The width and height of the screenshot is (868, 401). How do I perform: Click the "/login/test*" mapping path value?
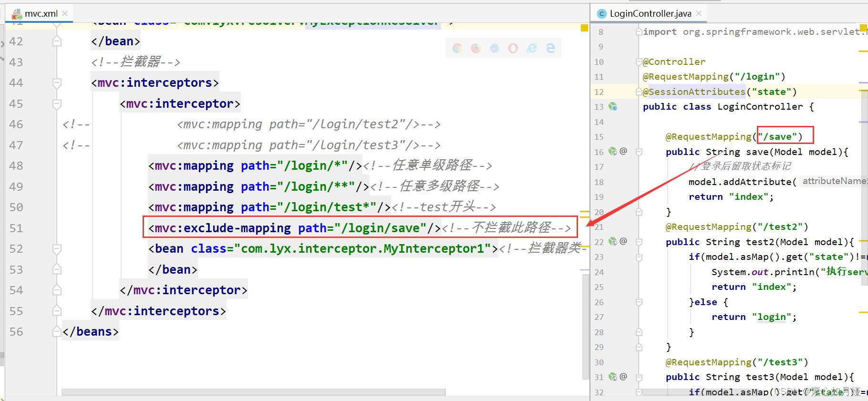click(x=327, y=207)
